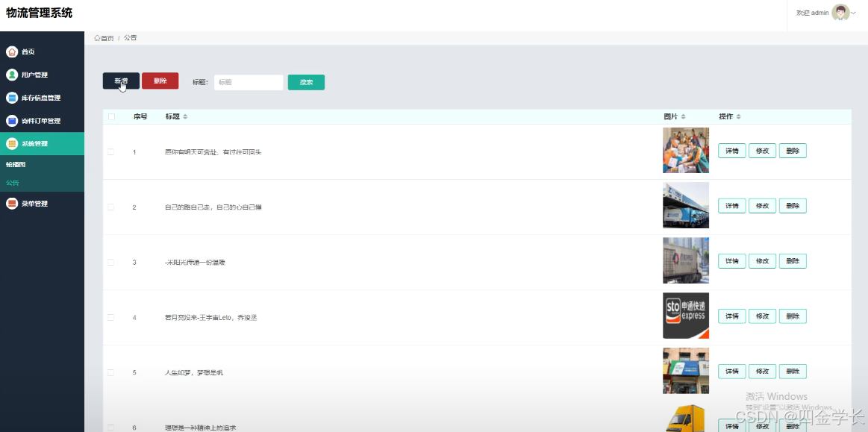
Task: Click the order icon for 寄件订单管理
Action: click(12, 121)
